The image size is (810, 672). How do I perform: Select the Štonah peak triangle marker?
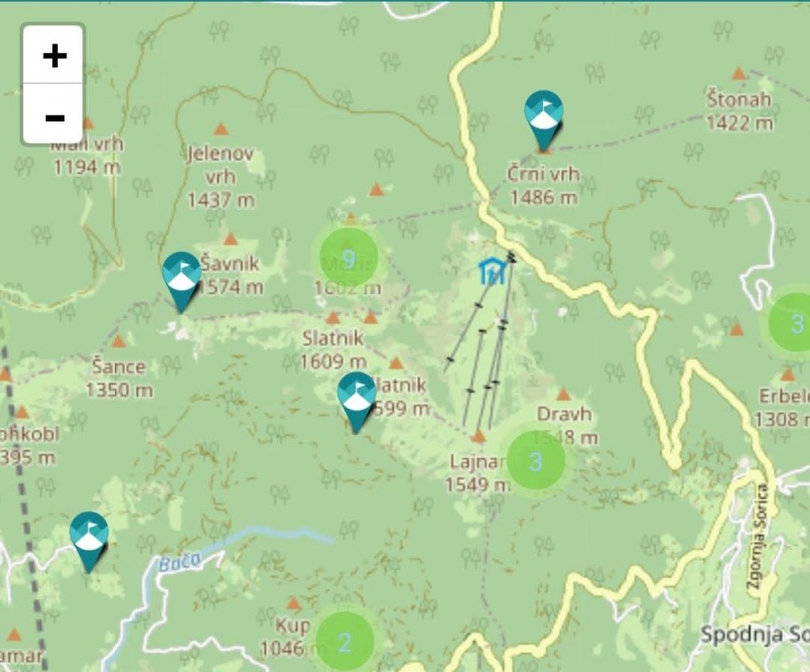[739, 74]
